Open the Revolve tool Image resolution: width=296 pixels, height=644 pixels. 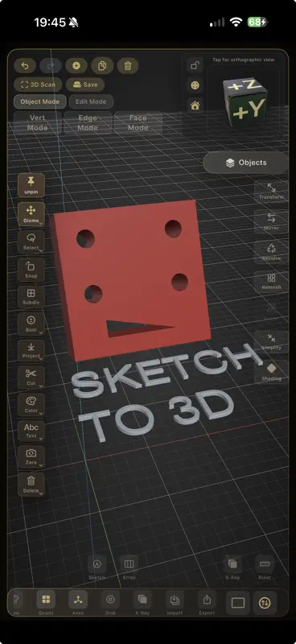tap(271, 252)
